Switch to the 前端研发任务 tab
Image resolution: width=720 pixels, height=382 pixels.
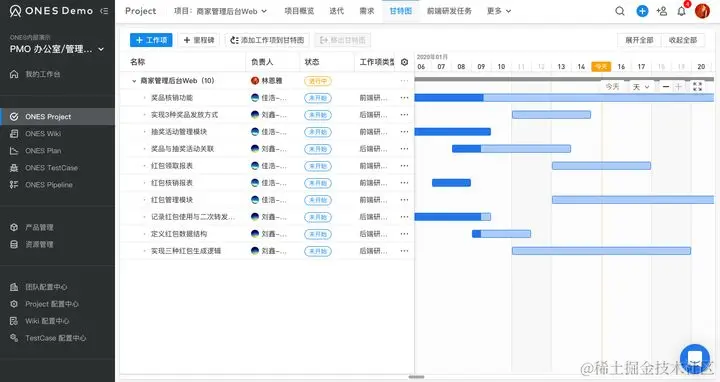pyautogui.click(x=449, y=11)
